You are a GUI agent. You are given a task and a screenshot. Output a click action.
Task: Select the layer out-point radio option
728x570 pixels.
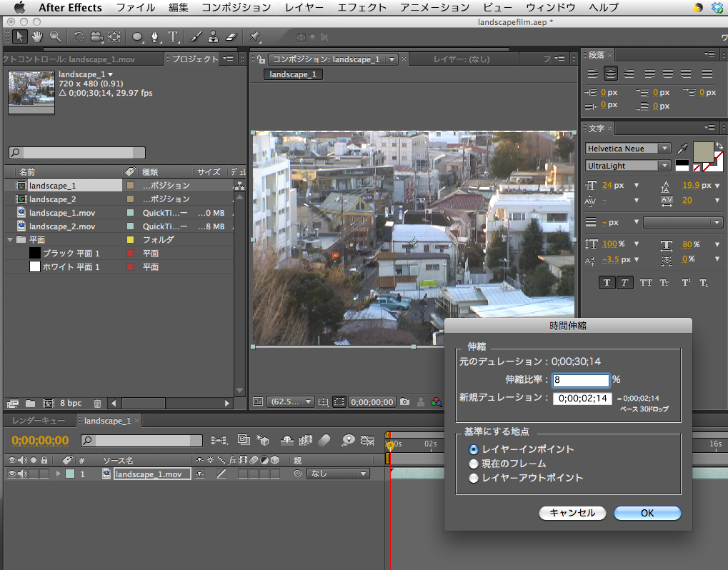474,478
